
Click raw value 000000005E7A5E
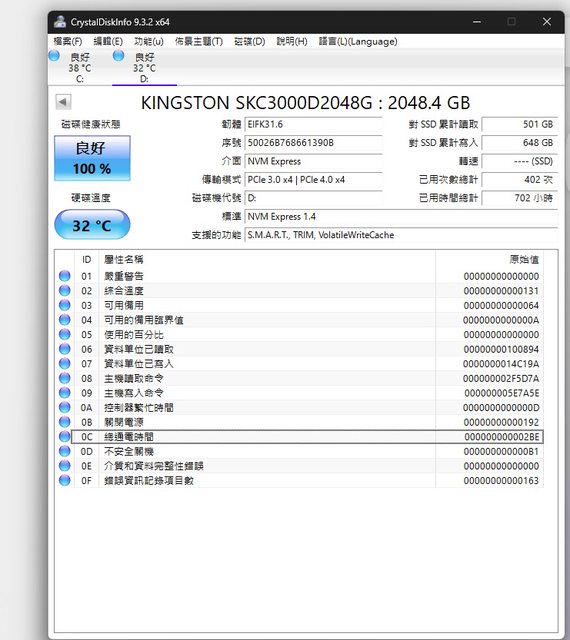[x=501, y=393]
